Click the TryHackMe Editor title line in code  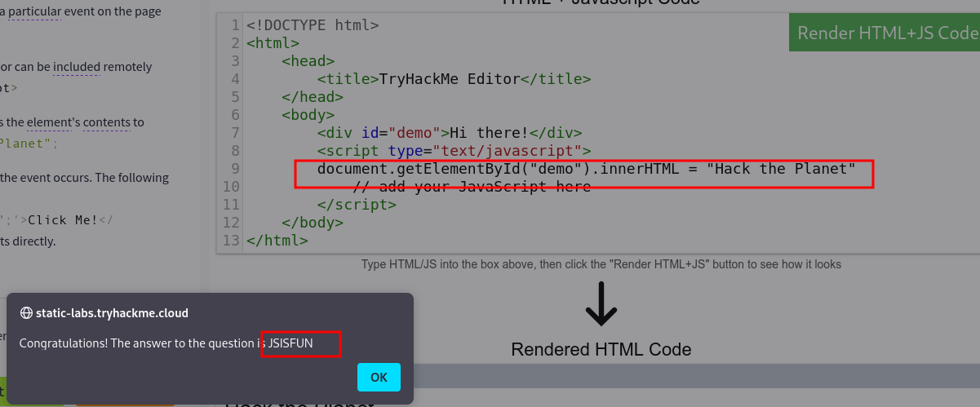click(x=454, y=79)
